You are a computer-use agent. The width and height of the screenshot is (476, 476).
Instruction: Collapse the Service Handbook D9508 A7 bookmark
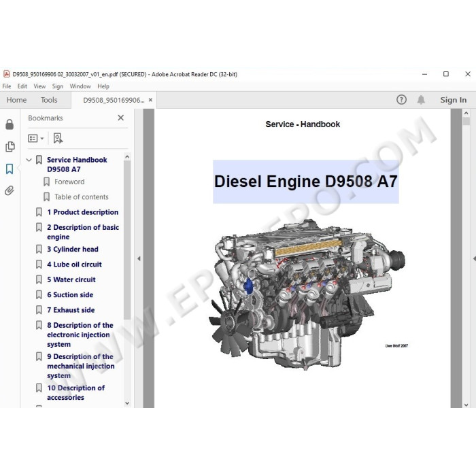[29, 160]
